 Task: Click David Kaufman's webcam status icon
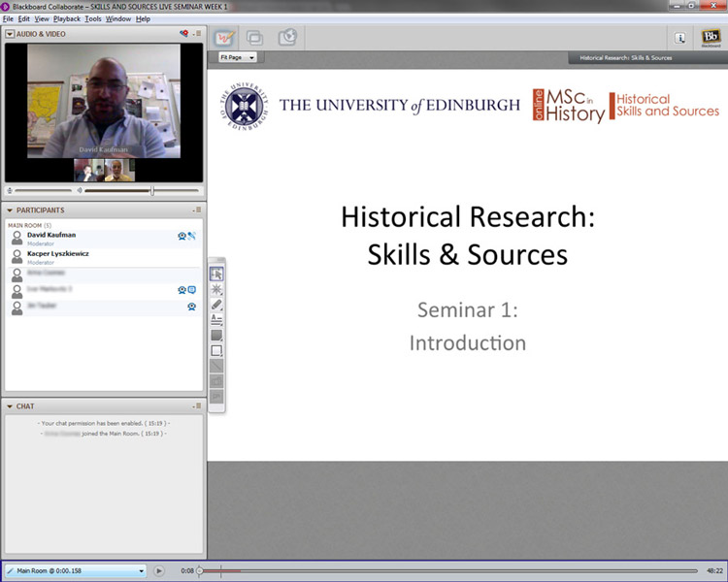(x=182, y=236)
